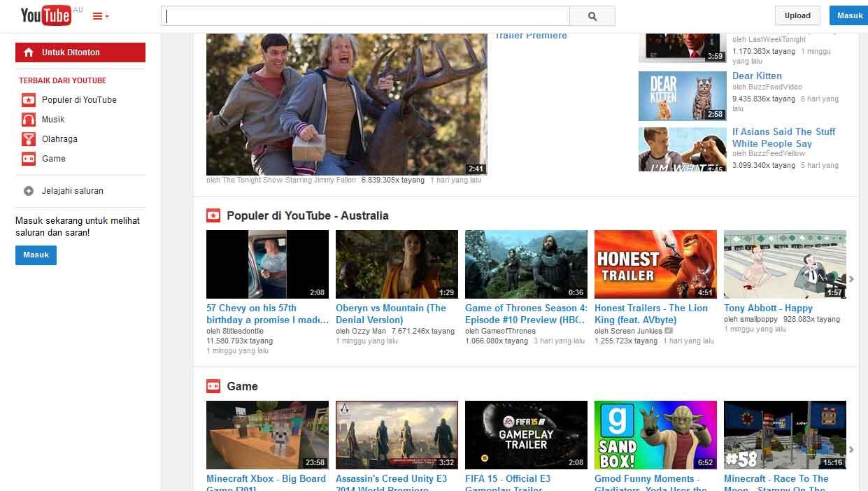Viewport: 868px width, 491px height.
Task: Open channel Ozzy Man
Action: point(369,332)
